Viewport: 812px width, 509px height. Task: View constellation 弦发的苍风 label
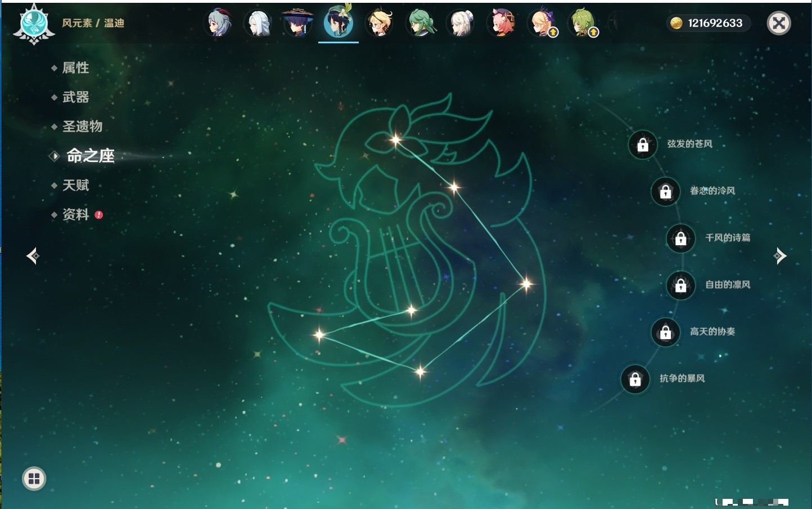[690, 144]
